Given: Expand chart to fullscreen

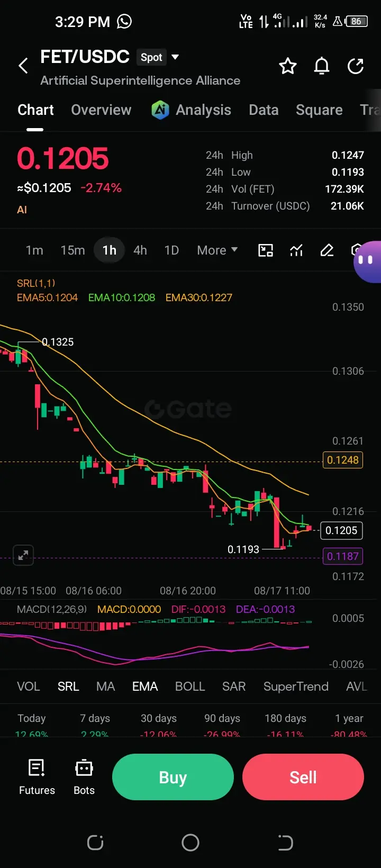Looking at the screenshot, I should coord(23,555).
